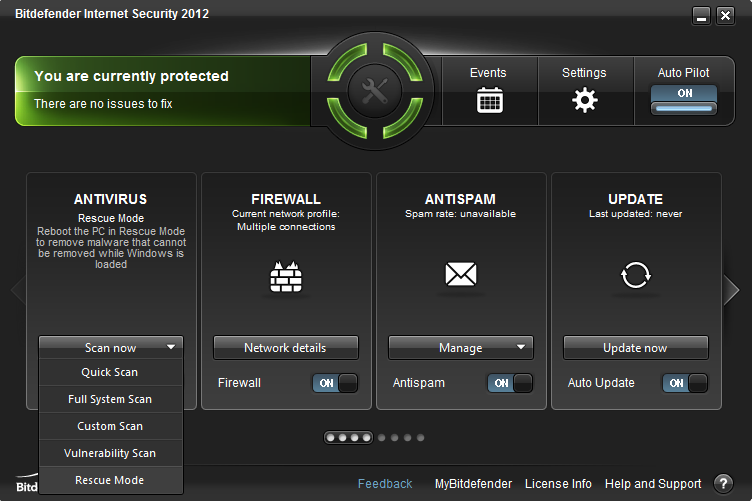Click the central wrench fix-issues icon
The height and width of the screenshot is (501, 752).
point(375,91)
